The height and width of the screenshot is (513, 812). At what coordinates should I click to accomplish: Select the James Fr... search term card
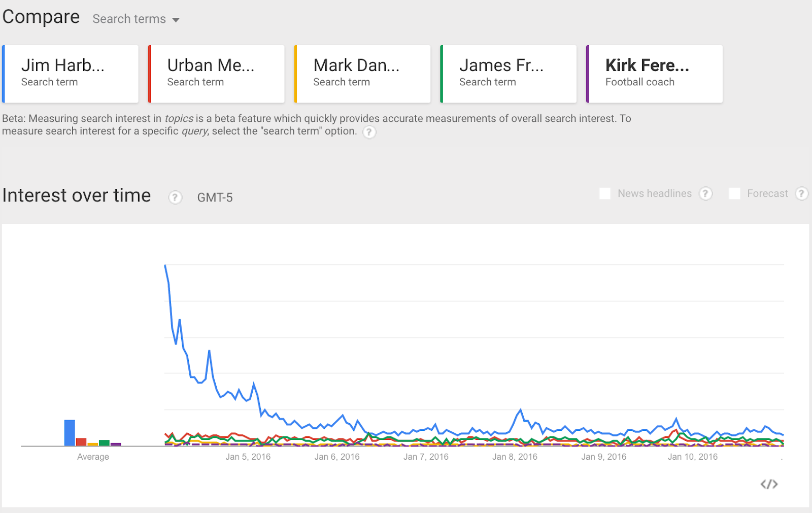click(509, 74)
